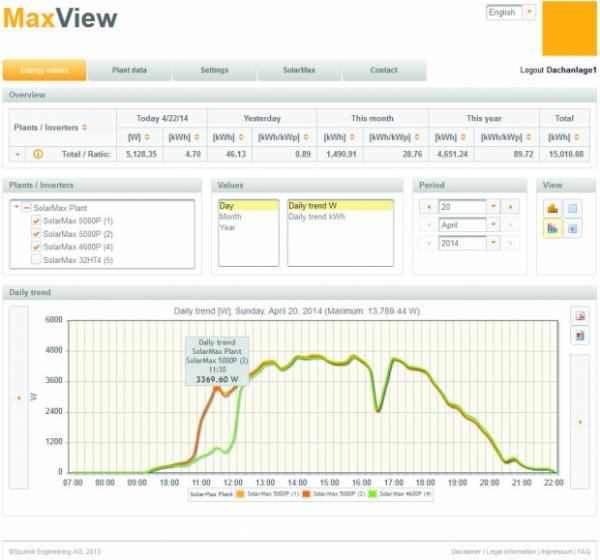
Task: Select Daily trend W value
Action: (340, 206)
